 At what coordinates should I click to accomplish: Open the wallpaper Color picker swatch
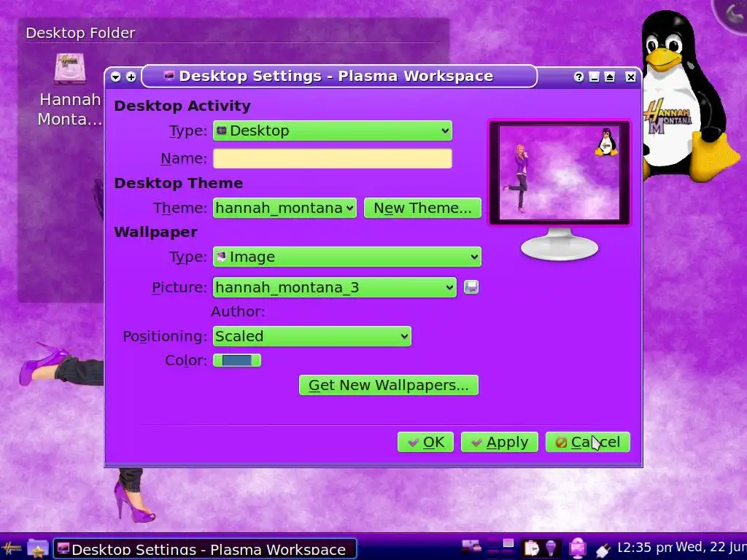(237, 360)
